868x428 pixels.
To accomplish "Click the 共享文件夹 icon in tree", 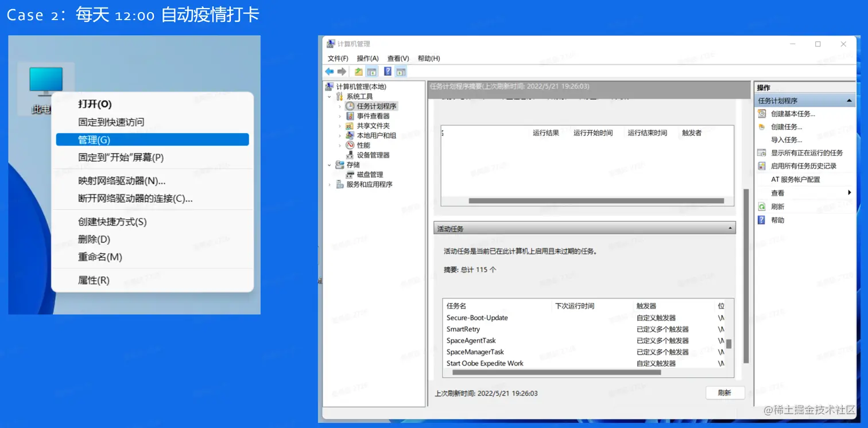I will click(350, 126).
